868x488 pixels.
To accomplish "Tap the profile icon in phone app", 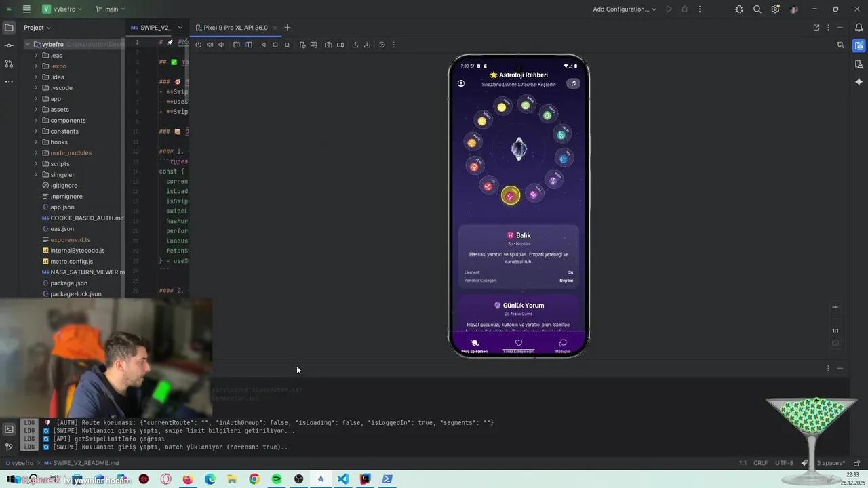I will [461, 83].
